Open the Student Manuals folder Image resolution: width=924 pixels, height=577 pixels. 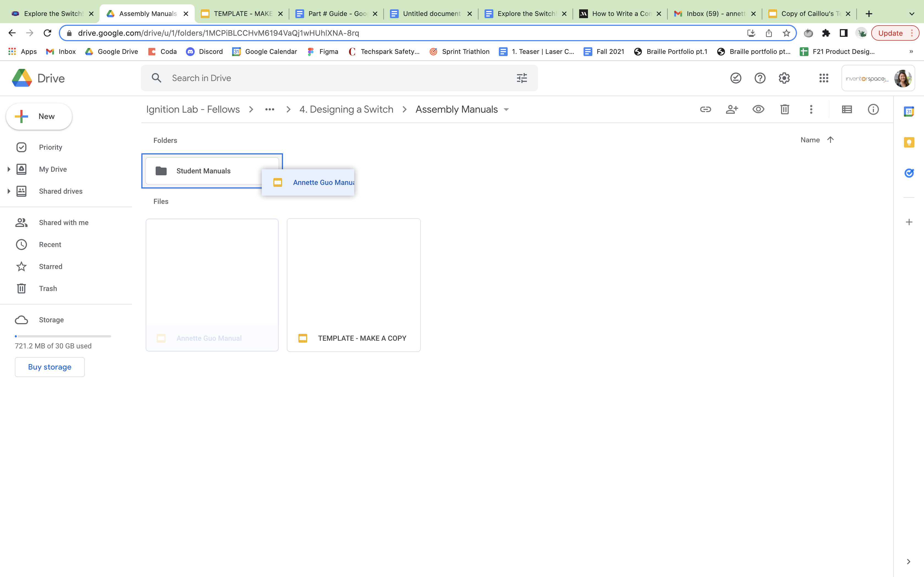coord(204,171)
